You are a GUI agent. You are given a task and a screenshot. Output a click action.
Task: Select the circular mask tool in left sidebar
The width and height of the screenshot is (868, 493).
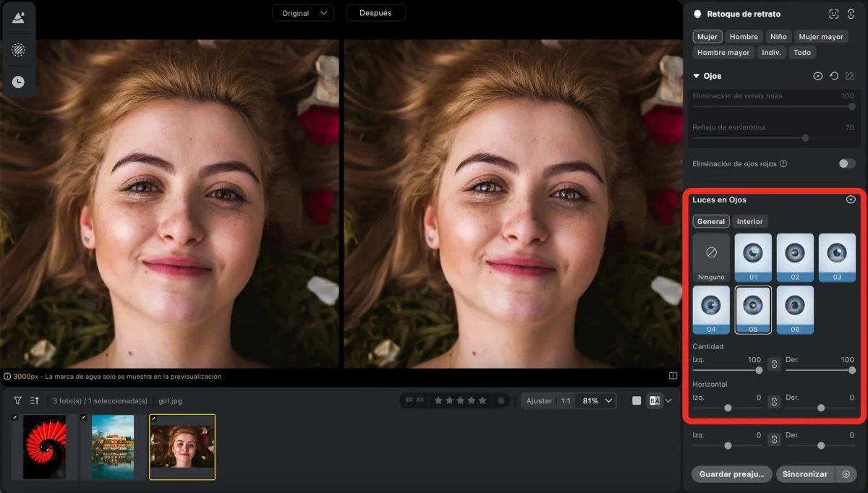tap(18, 50)
